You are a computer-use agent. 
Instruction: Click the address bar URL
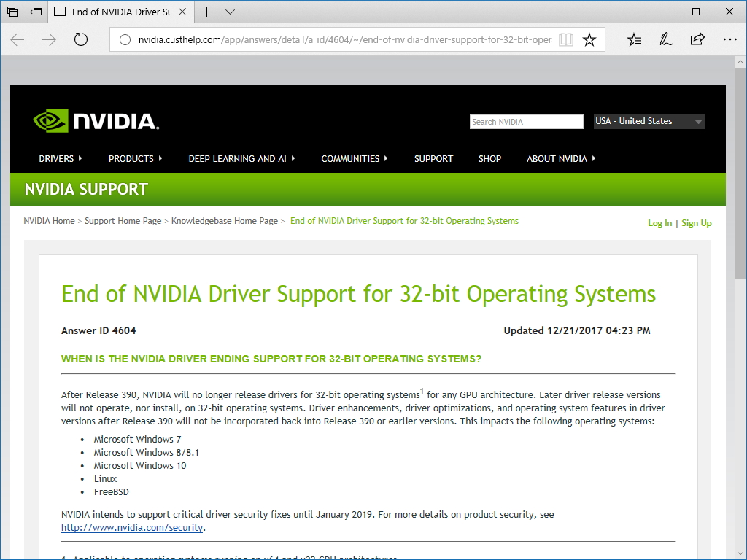(x=345, y=39)
